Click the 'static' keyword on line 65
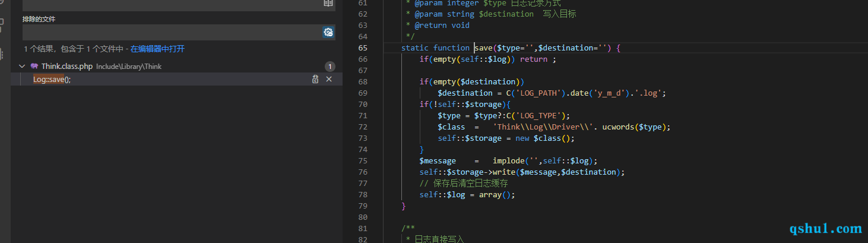The image size is (868, 243). [415, 48]
